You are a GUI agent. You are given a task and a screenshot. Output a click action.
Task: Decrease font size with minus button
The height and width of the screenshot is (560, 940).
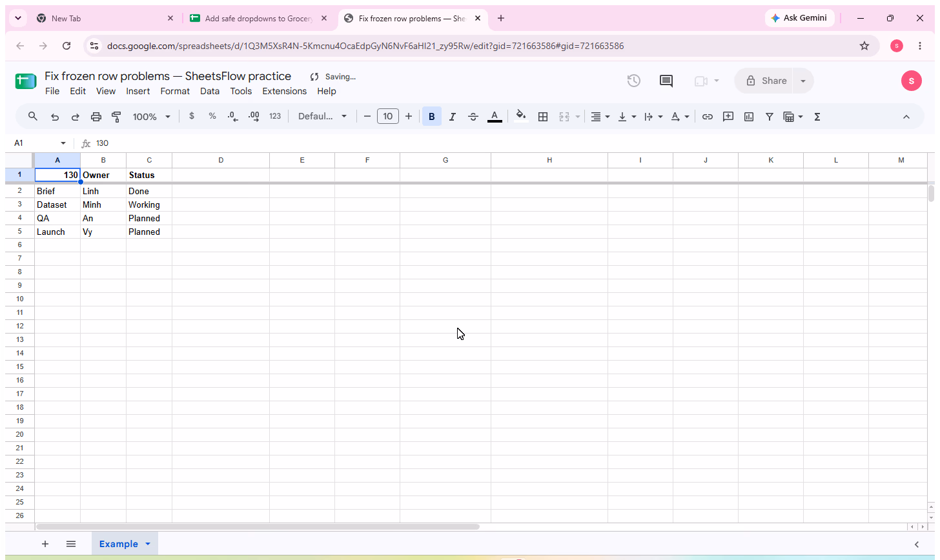coord(367,117)
